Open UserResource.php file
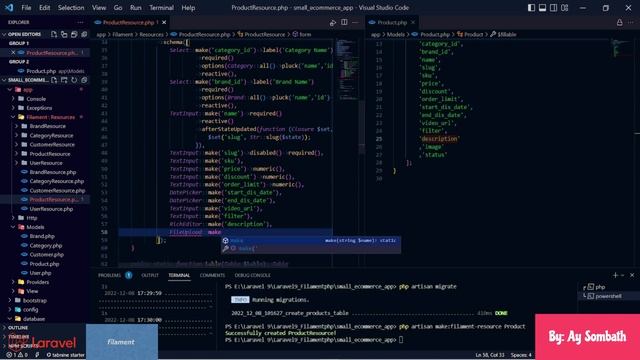 tap(45, 209)
